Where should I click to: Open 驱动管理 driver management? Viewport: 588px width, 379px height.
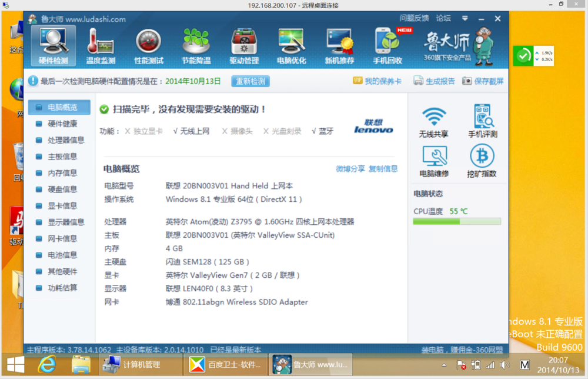coord(244,46)
